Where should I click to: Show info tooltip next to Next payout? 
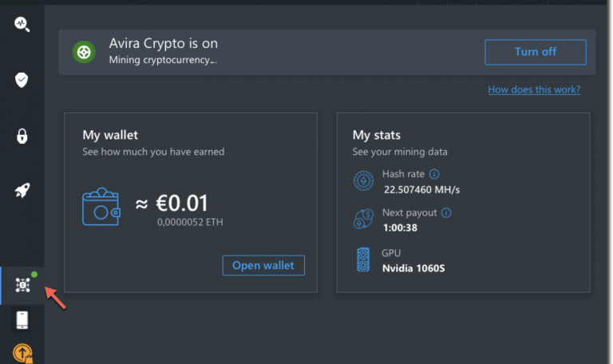(446, 213)
